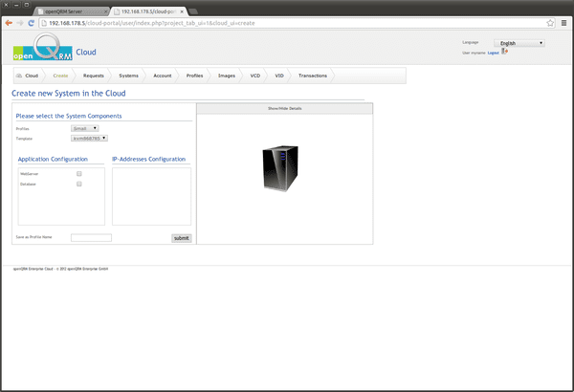The height and width of the screenshot is (392, 574).
Task: Open the Account navigation tab
Action: coord(163,76)
